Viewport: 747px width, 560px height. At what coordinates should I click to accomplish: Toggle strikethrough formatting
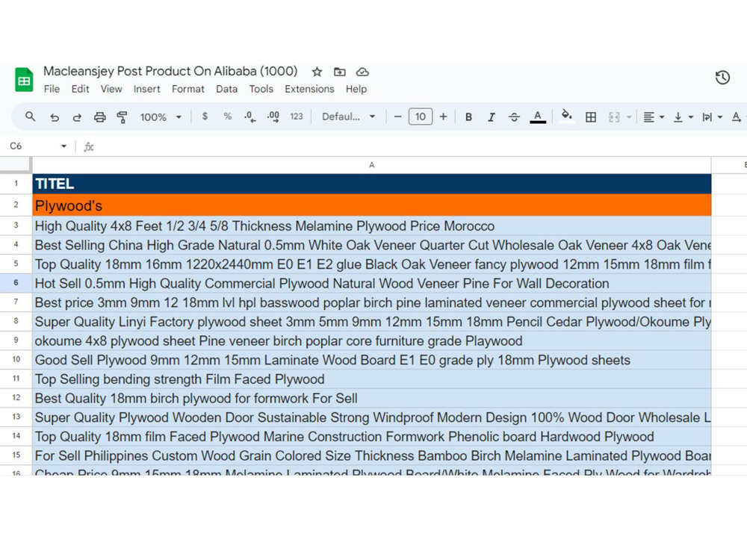click(x=514, y=117)
